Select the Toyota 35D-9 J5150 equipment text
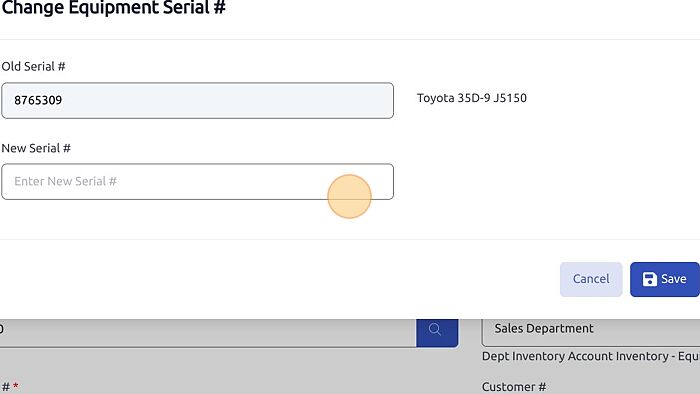 click(472, 98)
